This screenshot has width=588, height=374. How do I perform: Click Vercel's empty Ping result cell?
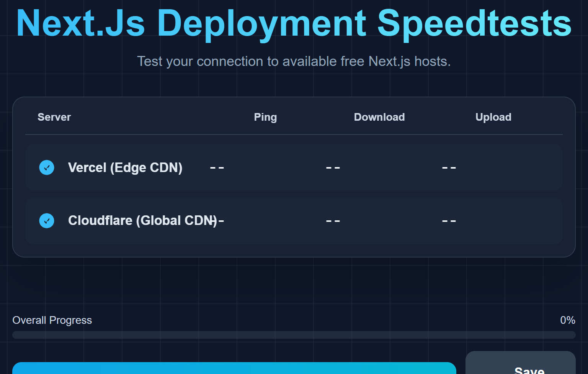(x=217, y=167)
